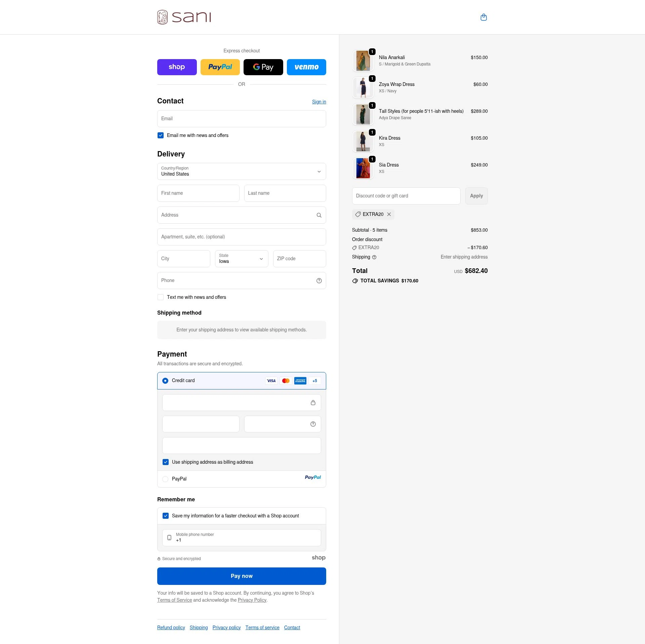Click the discount code input field
Screen dimensions: 645x644
[x=406, y=196]
